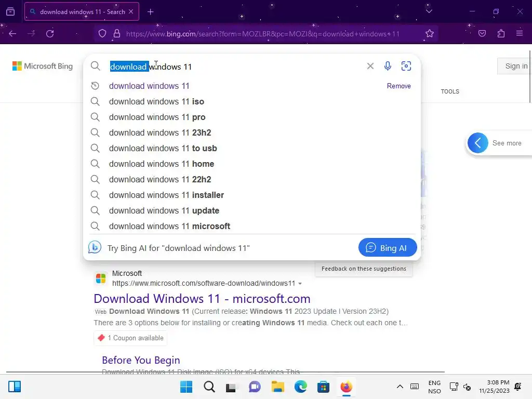532x399 pixels.
Task: Open the Windows Start menu
Action: click(186, 387)
